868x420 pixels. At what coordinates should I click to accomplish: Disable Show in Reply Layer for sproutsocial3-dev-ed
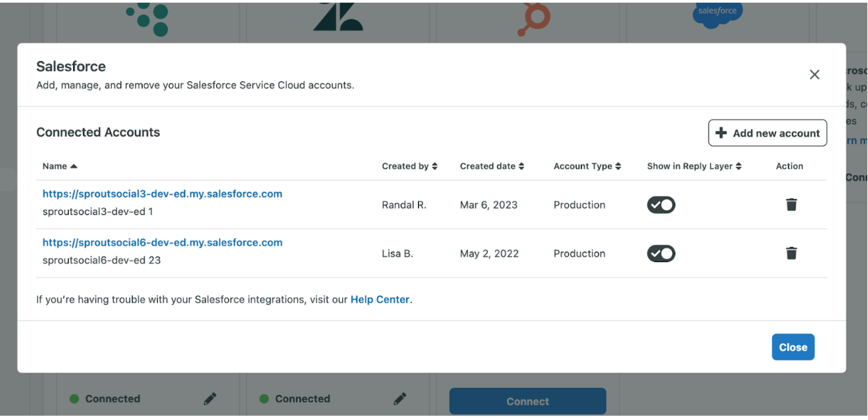pyautogui.click(x=661, y=204)
